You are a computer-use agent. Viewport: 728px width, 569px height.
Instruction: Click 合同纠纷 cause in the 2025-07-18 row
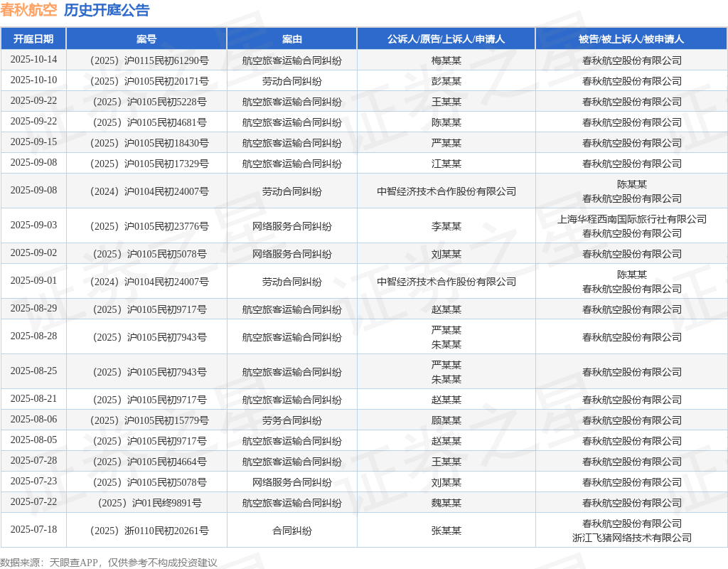(x=292, y=531)
